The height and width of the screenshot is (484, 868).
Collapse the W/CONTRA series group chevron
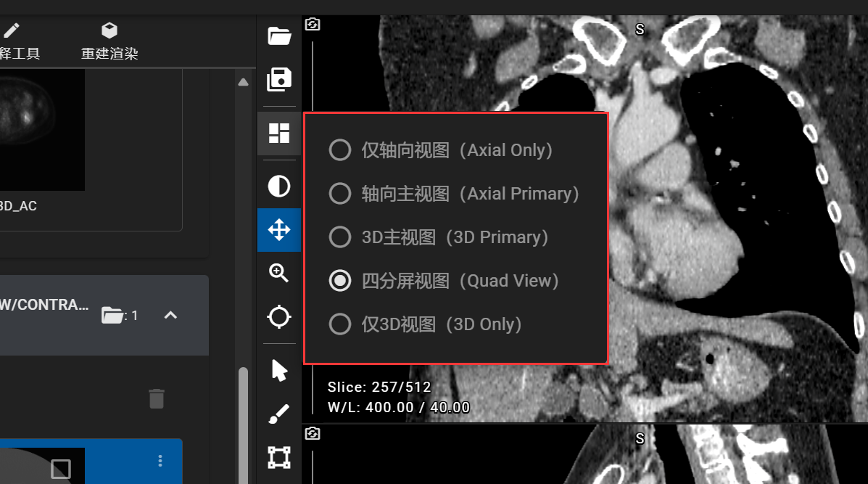tap(170, 315)
